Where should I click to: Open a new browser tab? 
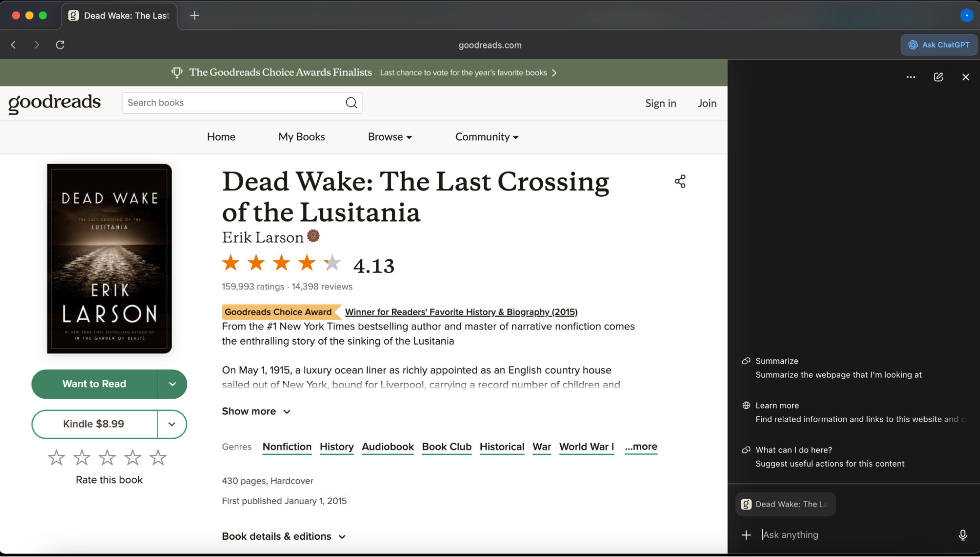pyautogui.click(x=195, y=16)
